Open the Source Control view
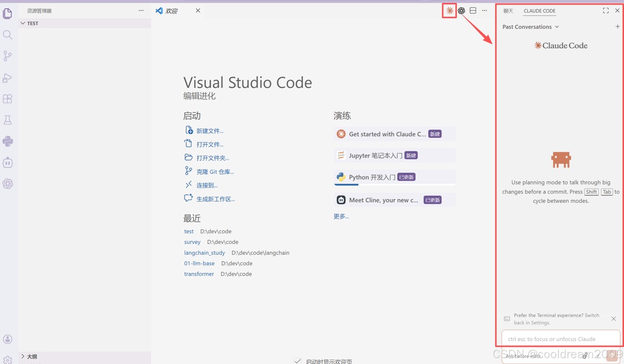The image size is (624, 364). point(8,56)
